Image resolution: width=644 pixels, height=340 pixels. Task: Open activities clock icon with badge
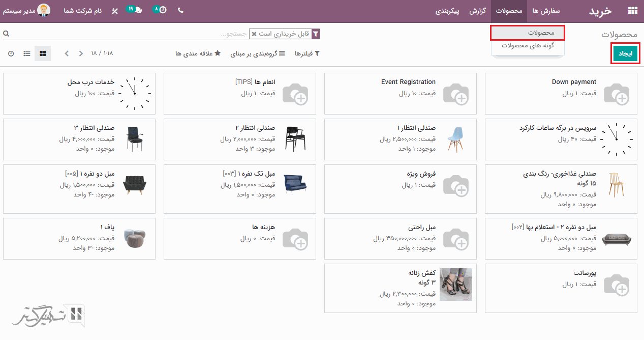pos(160,10)
